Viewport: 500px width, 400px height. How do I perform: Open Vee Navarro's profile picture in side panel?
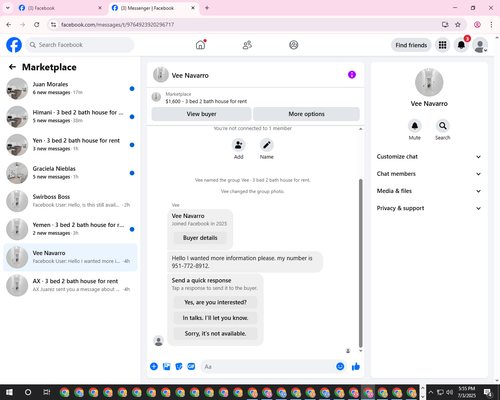point(429,82)
